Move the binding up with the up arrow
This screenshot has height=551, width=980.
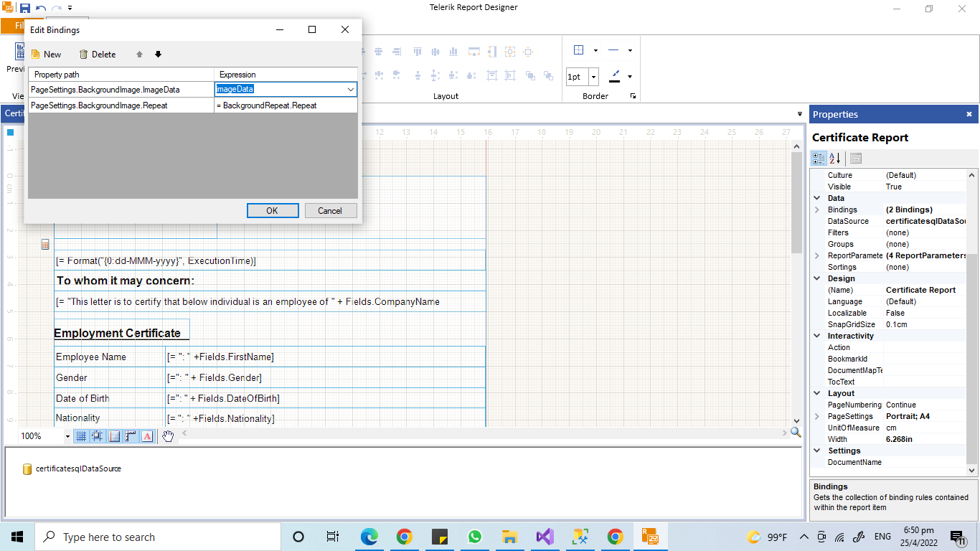point(140,55)
